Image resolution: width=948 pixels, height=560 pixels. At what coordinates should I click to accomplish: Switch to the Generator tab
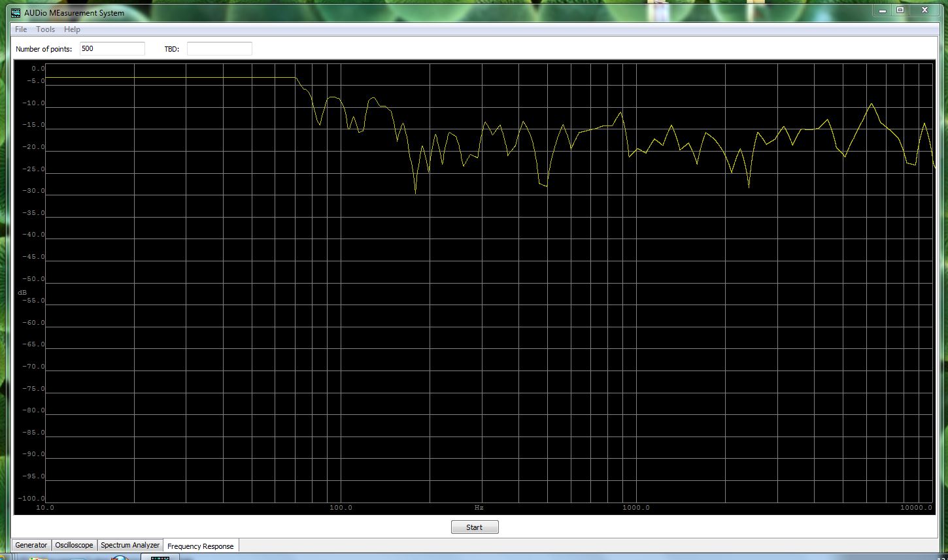[x=31, y=545]
